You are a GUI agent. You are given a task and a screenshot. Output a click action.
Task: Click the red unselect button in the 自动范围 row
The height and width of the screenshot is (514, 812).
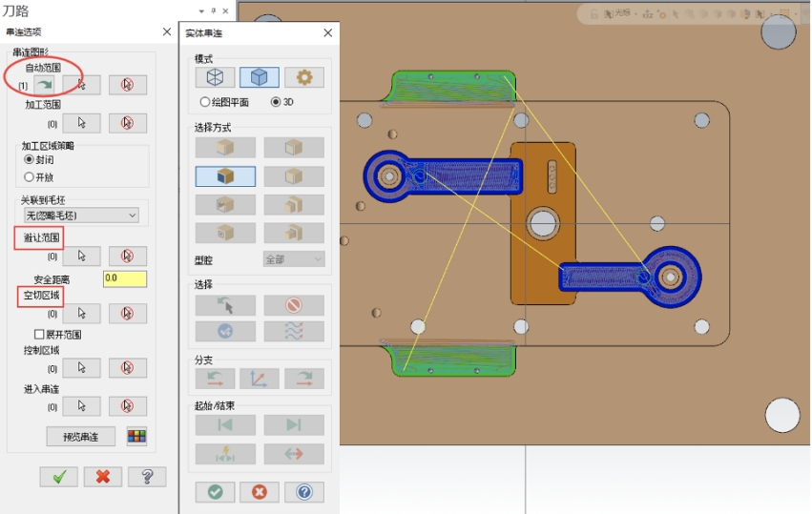(x=128, y=85)
